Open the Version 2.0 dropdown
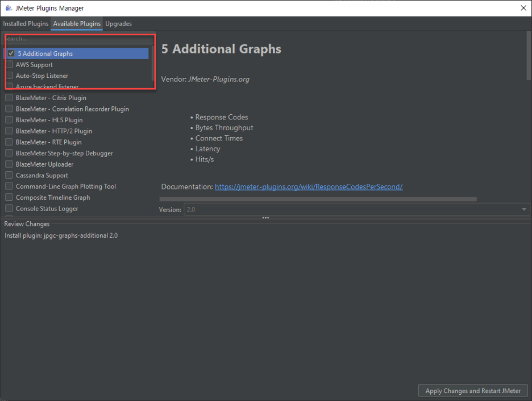This screenshot has height=401, width=532. coord(356,209)
